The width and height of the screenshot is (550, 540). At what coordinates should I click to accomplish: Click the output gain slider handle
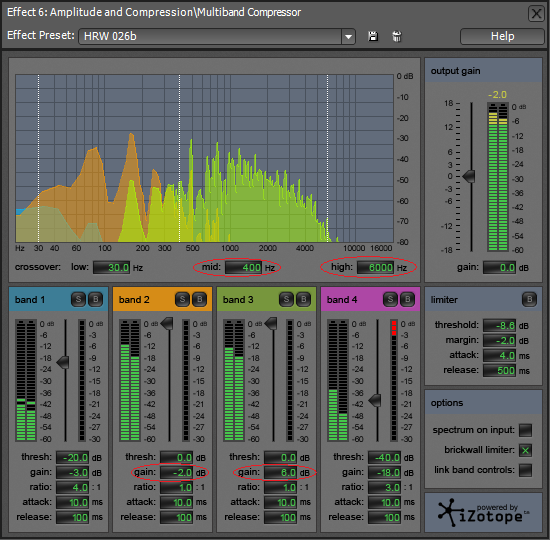tap(469, 176)
